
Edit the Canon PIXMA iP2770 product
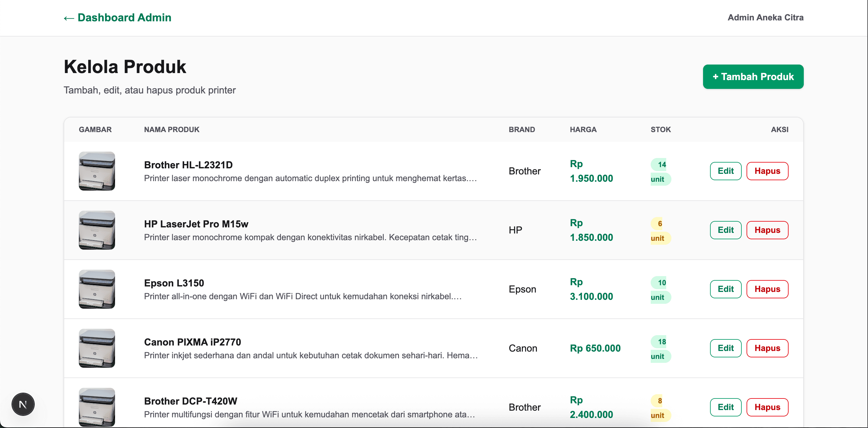pos(726,348)
